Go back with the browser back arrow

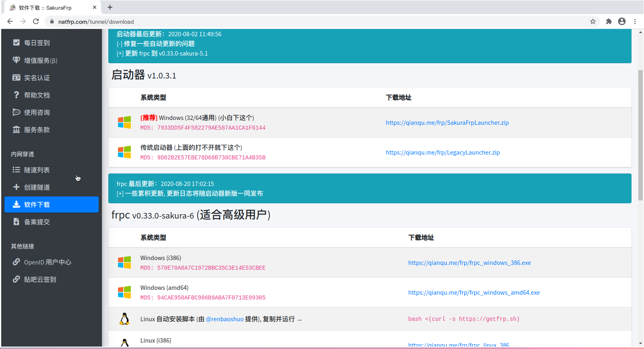(x=10, y=21)
